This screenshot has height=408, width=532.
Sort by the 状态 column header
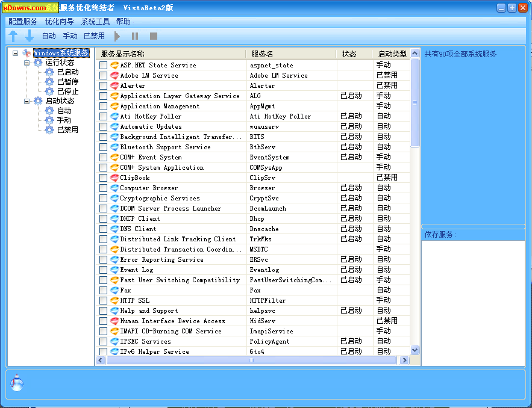coord(354,54)
